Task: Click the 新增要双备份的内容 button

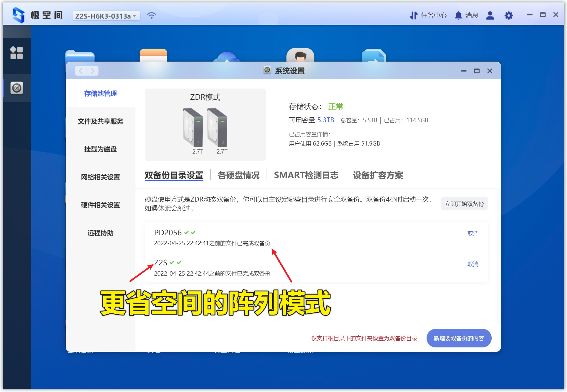Action: [459, 338]
